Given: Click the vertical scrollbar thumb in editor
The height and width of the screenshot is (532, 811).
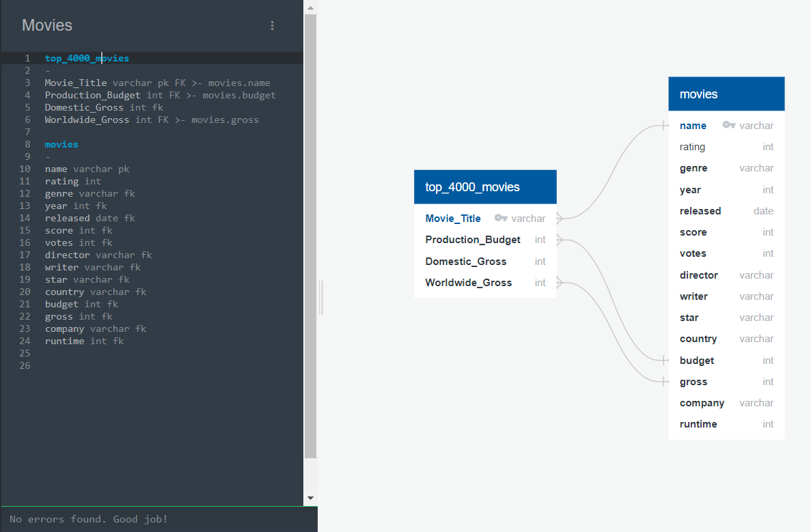Looking at the screenshot, I should pos(310,236).
